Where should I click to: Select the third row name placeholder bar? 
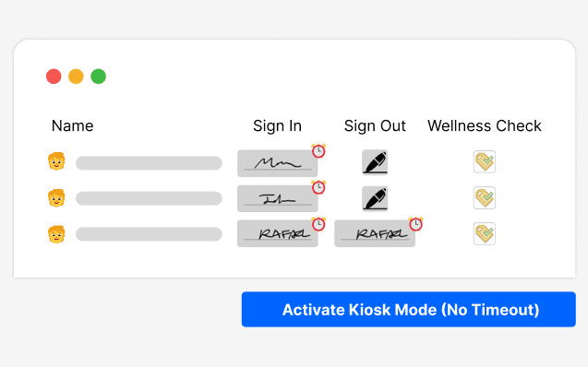point(149,234)
